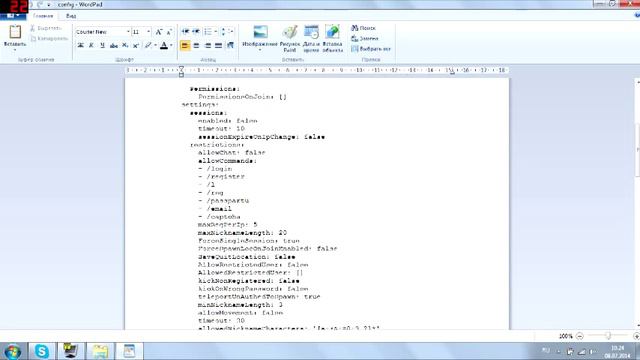Image resolution: width=640 pixels, height=360 pixels.
Task: Click the Replace (Замена) button
Action: [365, 38]
